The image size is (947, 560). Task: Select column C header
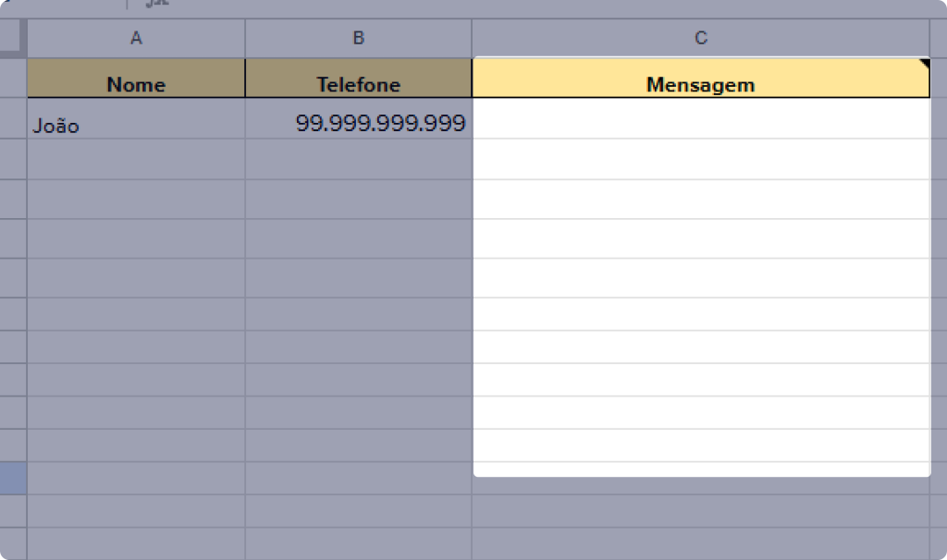(700, 38)
